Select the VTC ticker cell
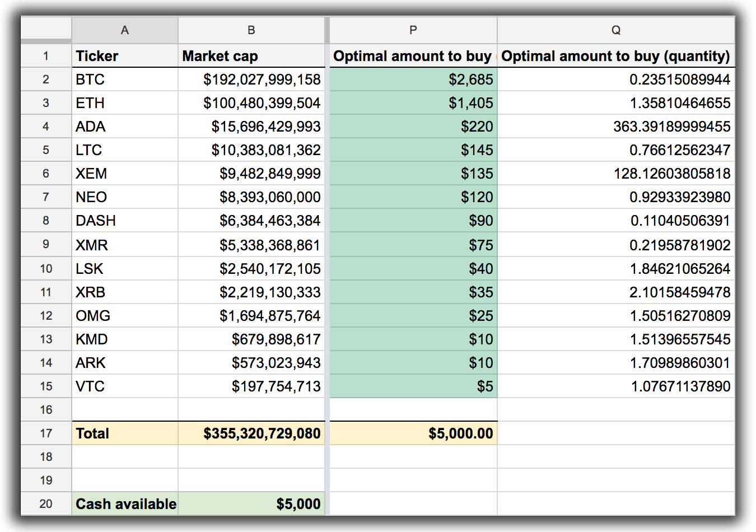Screen dimensions: 756x532 click(x=124, y=386)
